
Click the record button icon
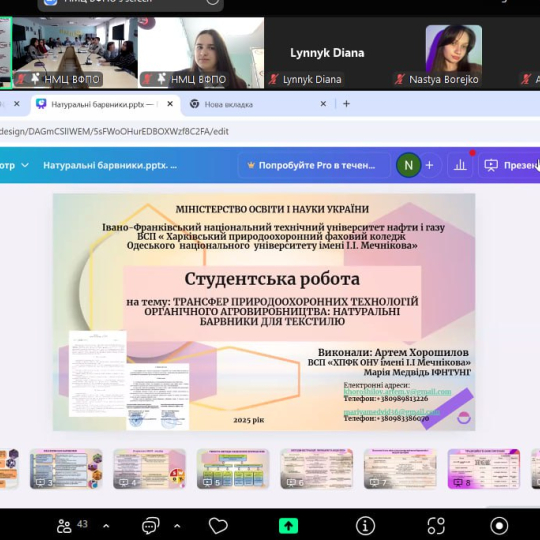point(499,526)
